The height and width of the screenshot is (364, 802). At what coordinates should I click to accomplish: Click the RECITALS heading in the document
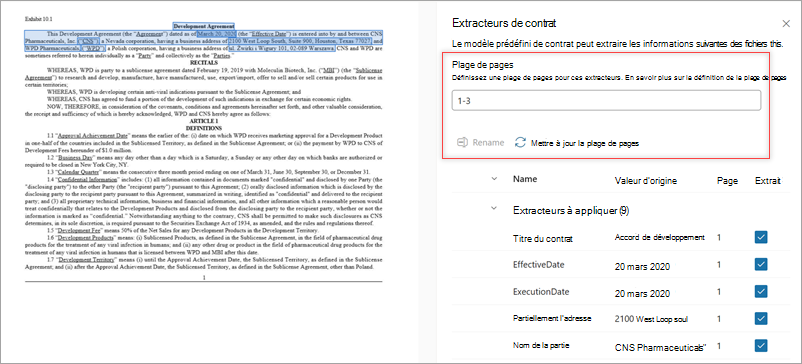click(204, 62)
